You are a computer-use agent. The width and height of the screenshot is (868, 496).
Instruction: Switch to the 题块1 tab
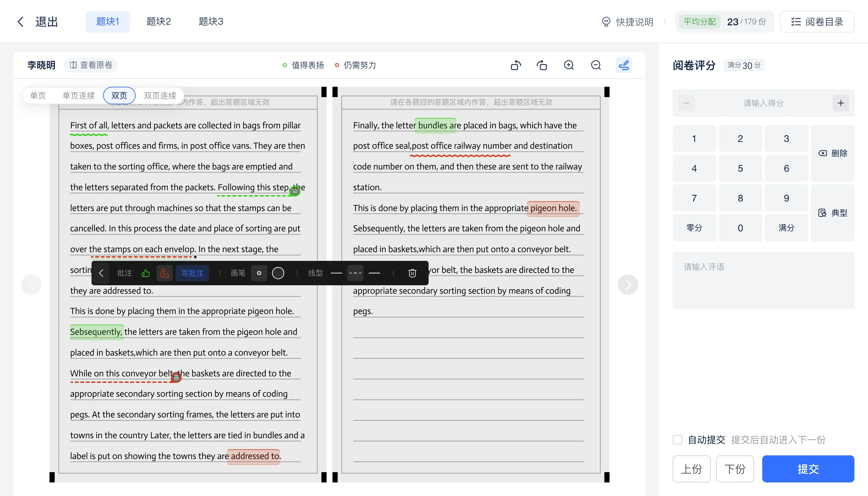point(108,21)
